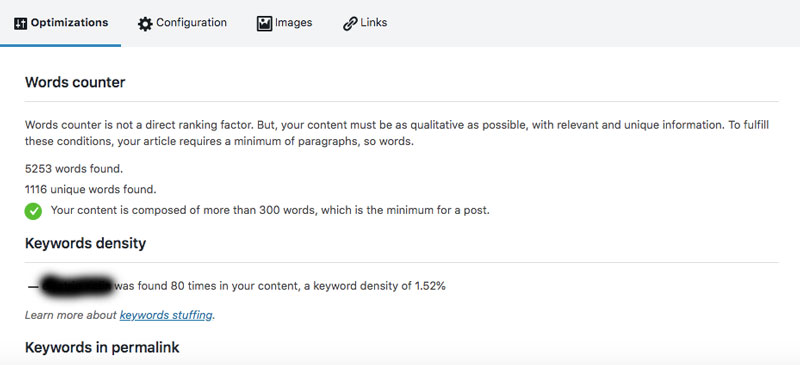
Task: Click the Keywords in permalink heading
Action: [x=102, y=348]
